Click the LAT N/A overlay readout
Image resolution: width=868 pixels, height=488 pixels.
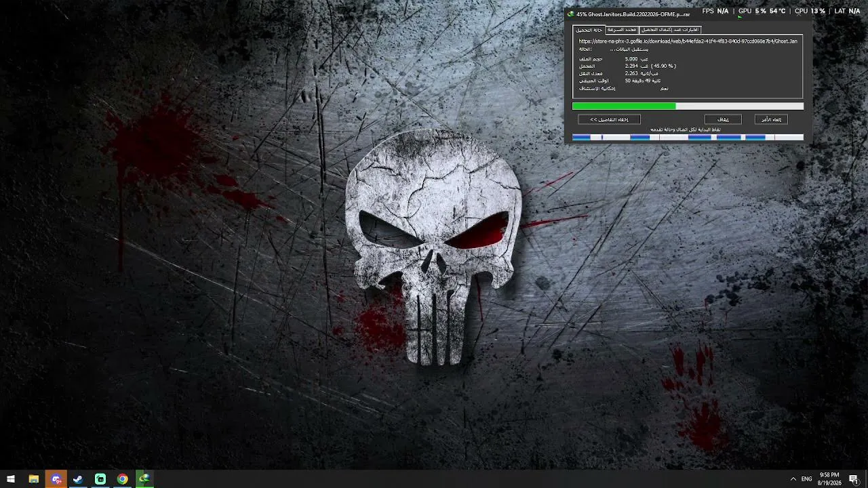(x=847, y=11)
